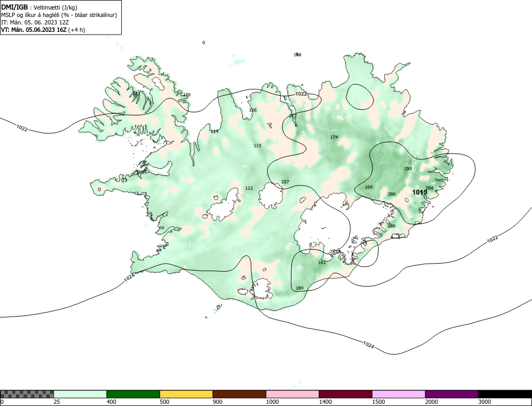Click the legend scale label 25
Viewport: 532px width, 406px height.
(x=57, y=402)
